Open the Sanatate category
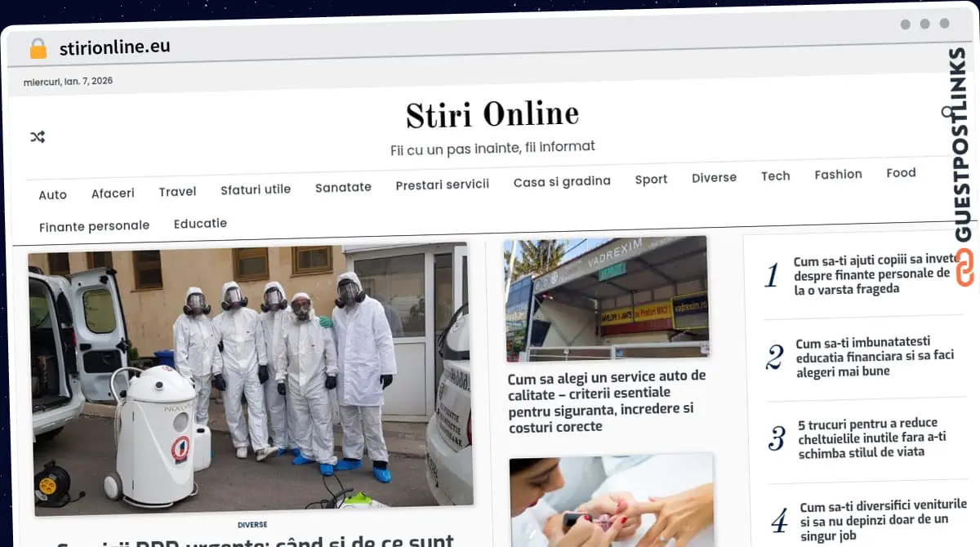Viewport: 980px width, 547px height. tap(343, 187)
